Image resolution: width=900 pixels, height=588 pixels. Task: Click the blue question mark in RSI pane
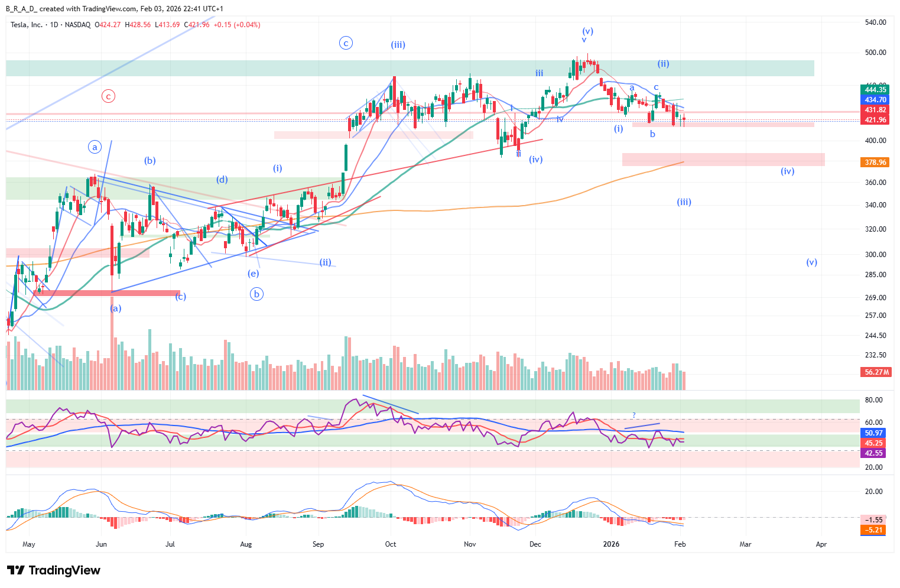[633, 415]
